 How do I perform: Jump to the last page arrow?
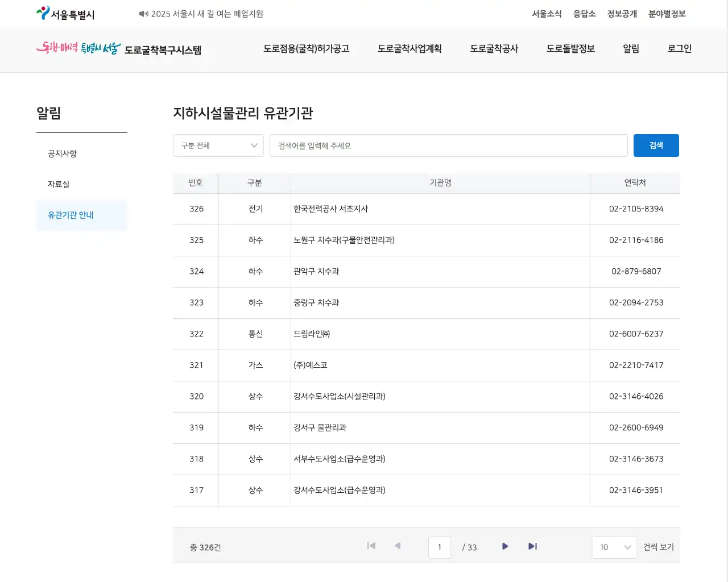coord(532,546)
